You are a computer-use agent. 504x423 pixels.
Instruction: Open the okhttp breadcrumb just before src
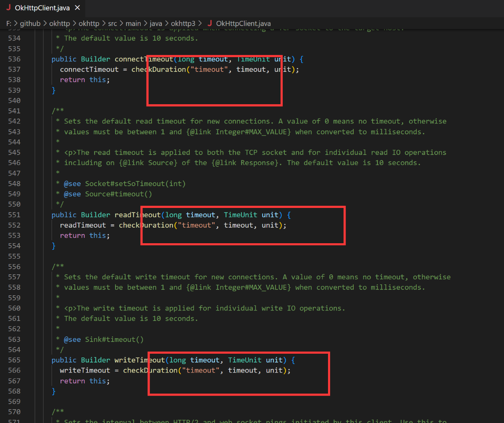(x=89, y=24)
